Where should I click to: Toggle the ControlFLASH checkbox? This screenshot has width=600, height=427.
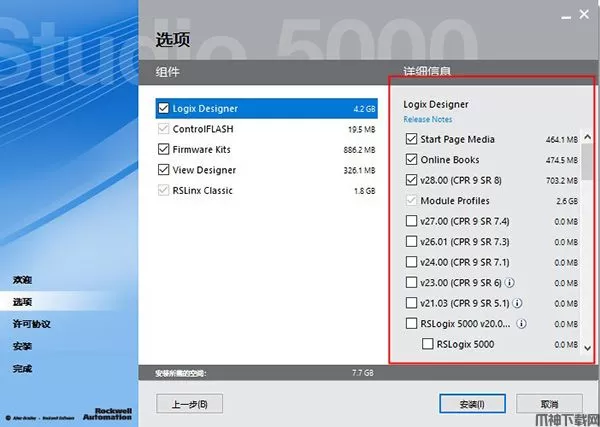(x=163, y=129)
